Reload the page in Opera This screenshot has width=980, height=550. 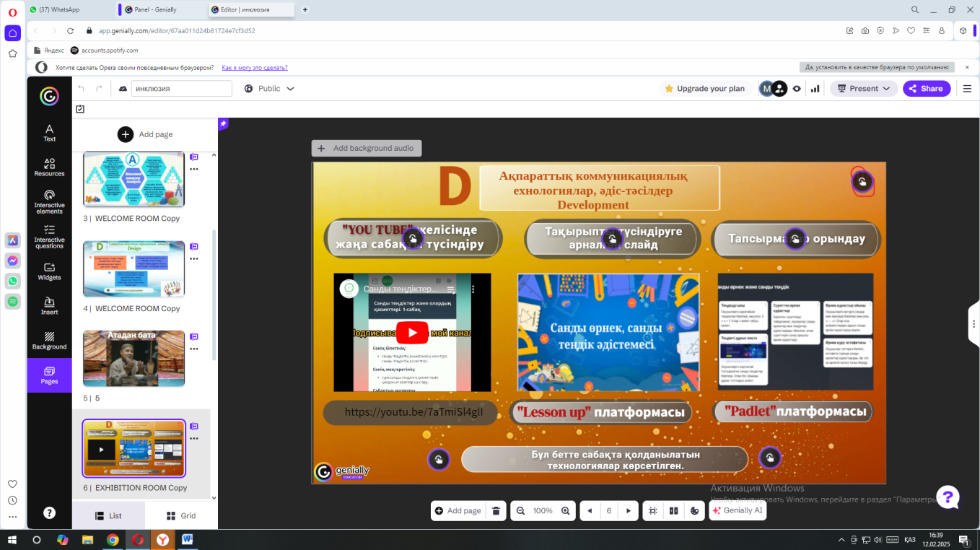click(71, 31)
